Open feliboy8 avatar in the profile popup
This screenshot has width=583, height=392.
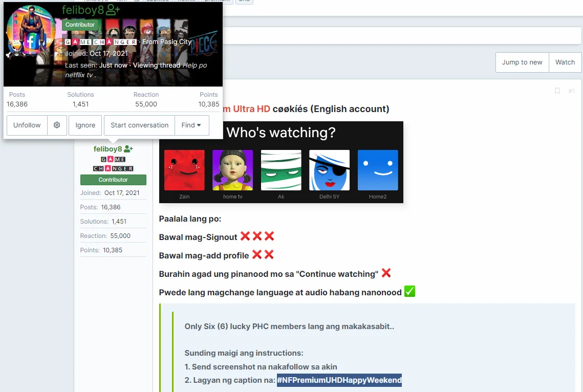tap(31, 30)
